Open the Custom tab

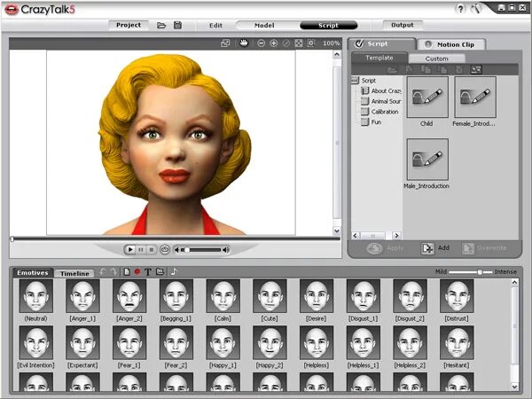(x=436, y=59)
